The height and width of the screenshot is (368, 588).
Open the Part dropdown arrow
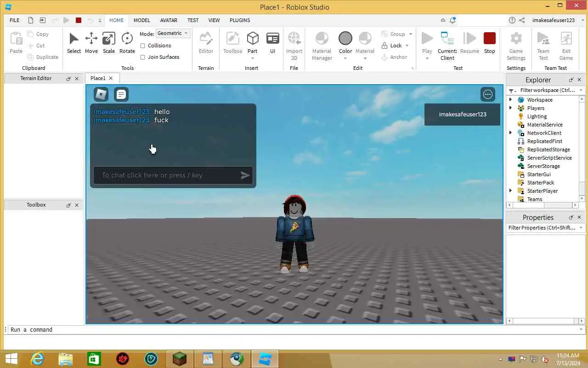click(x=253, y=58)
